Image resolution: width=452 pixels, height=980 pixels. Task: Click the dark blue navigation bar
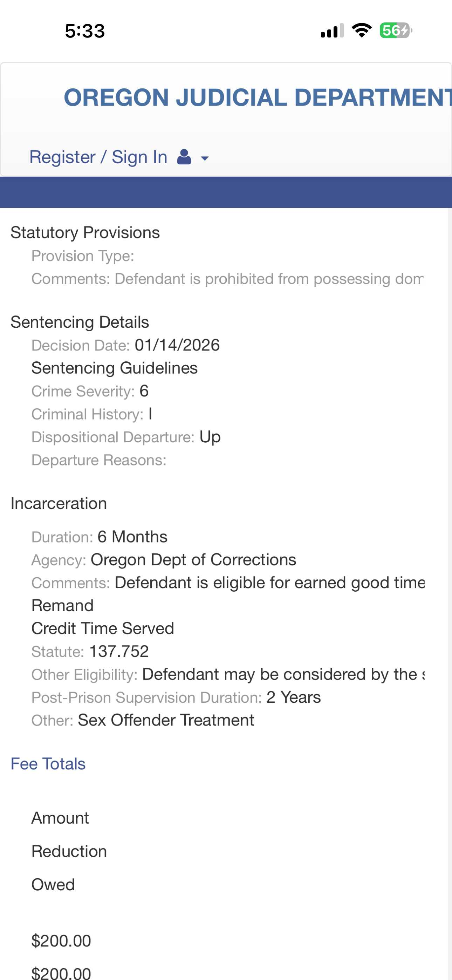point(226,192)
